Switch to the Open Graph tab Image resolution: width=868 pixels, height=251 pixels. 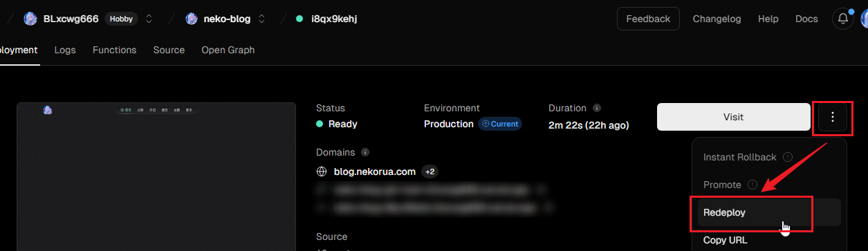228,50
